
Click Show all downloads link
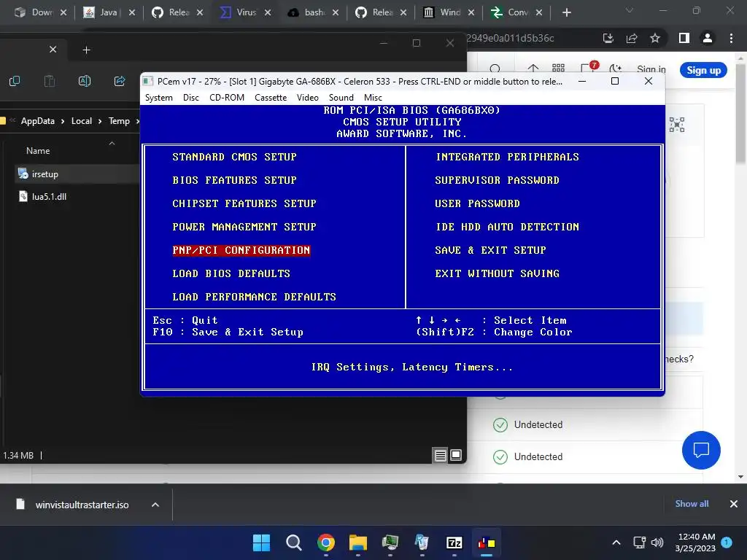tap(692, 504)
